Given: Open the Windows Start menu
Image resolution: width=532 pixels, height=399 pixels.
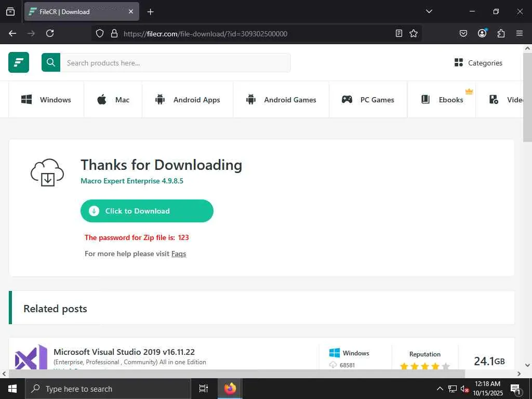Looking at the screenshot, I should 12,389.
